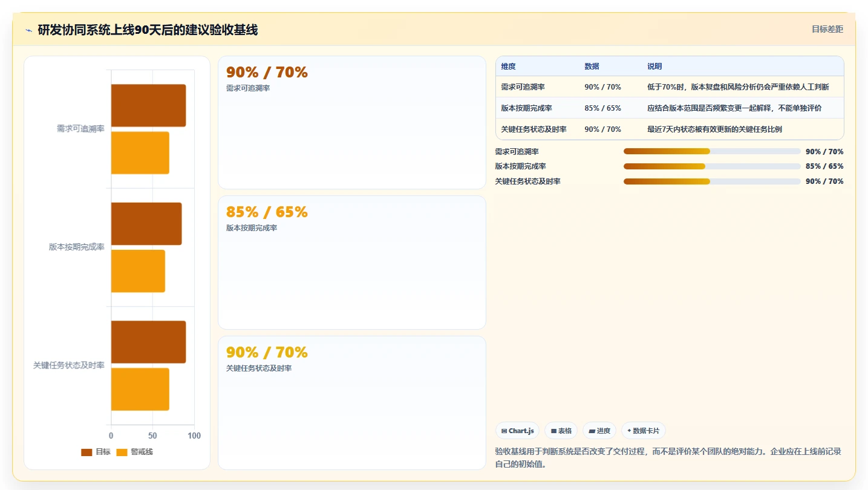Click the 需求可追溯率 progress bar
The width and height of the screenshot is (868, 490).
coord(712,151)
